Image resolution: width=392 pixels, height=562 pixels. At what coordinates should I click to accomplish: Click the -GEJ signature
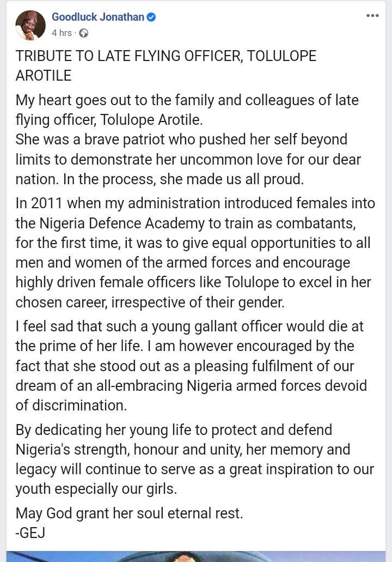pyautogui.click(x=30, y=533)
